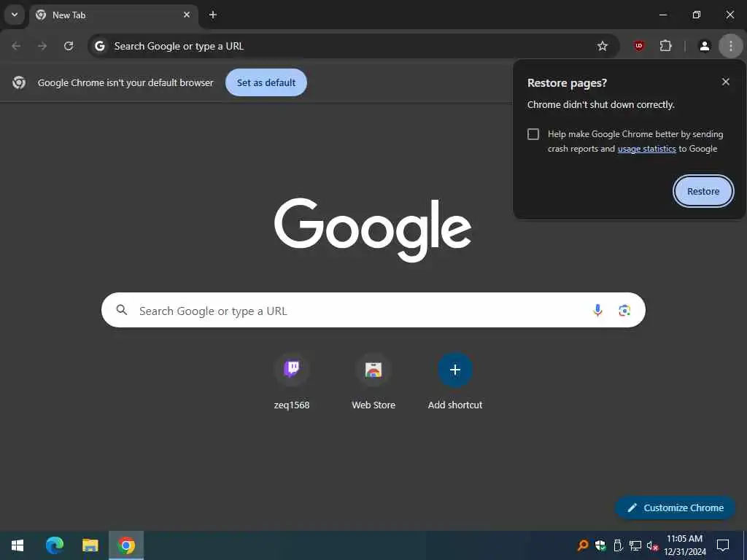Dismiss the Restore pages popup

click(x=726, y=82)
